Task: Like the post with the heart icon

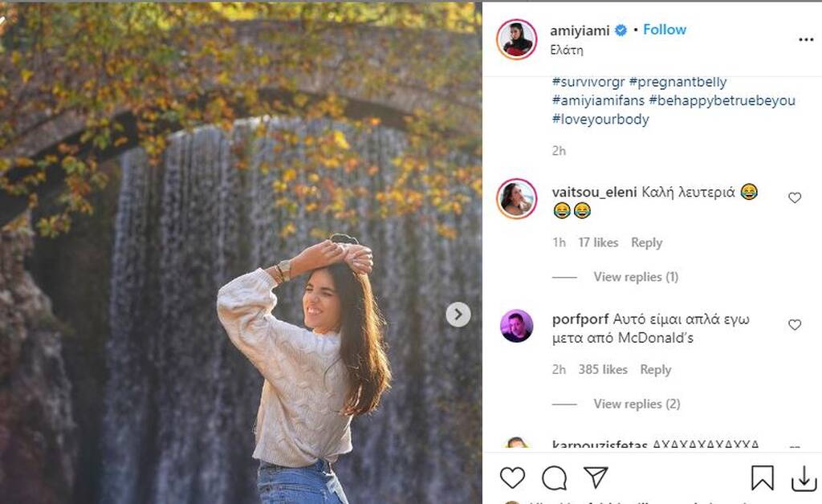Action: (x=512, y=478)
